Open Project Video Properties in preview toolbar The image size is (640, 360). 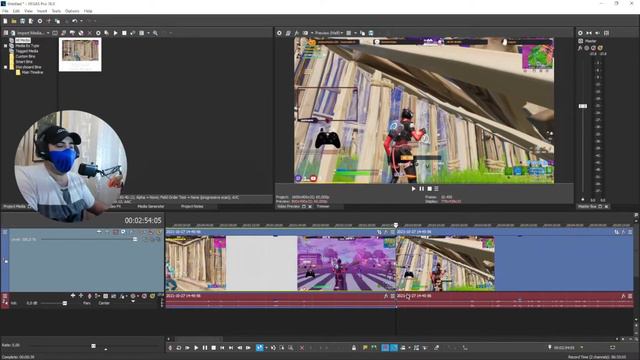click(x=279, y=33)
